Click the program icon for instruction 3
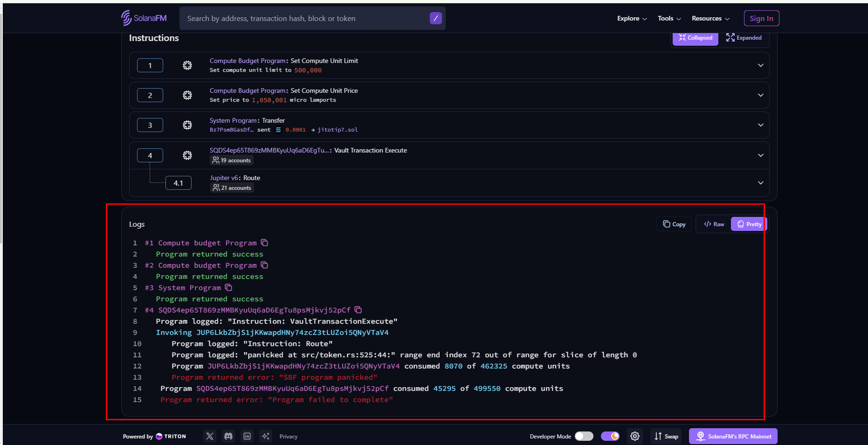 pyautogui.click(x=187, y=125)
